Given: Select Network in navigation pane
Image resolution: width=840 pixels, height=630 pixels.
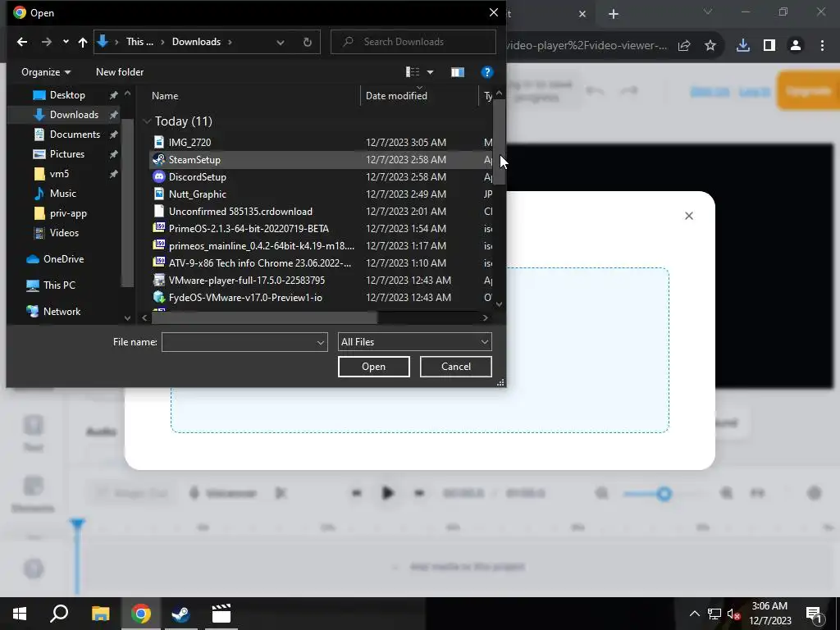Looking at the screenshot, I should (x=62, y=311).
